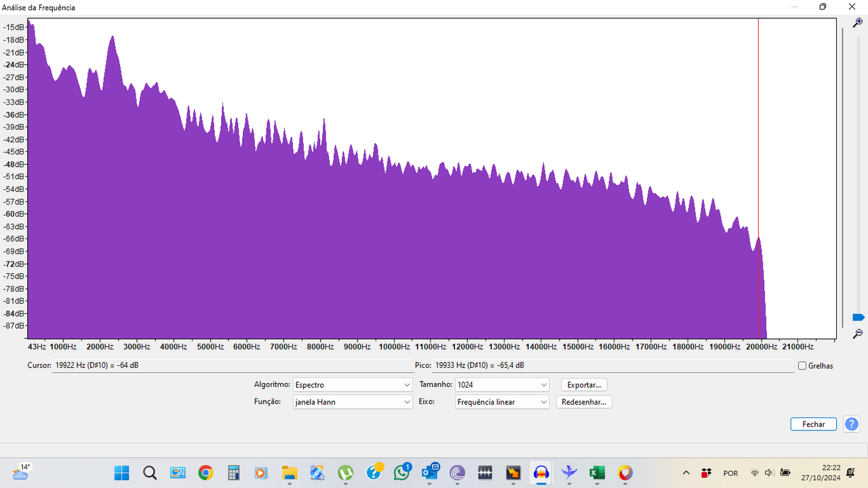
Task: Open the Algoritmo dropdown showing Espectro
Action: [353, 384]
